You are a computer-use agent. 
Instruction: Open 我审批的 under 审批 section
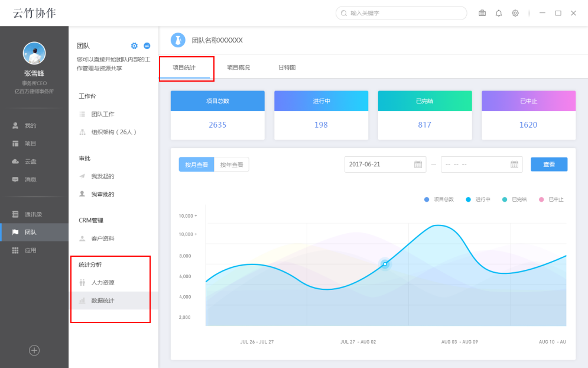point(102,194)
